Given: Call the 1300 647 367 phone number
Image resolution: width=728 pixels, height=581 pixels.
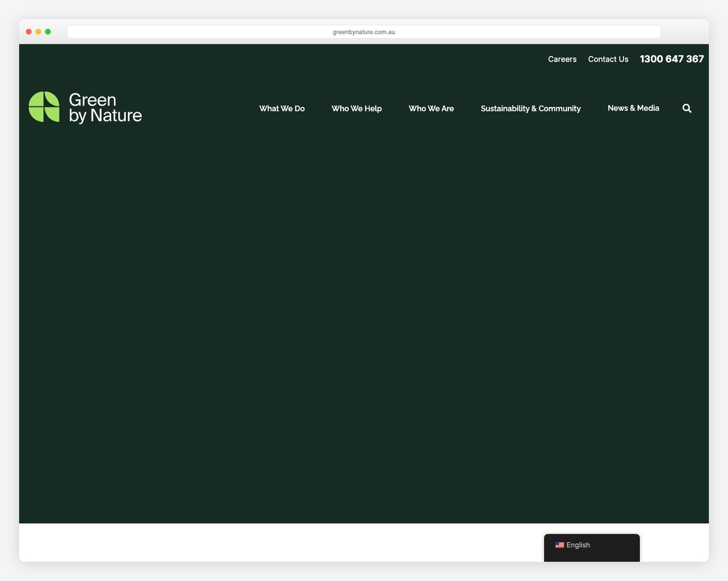Looking at the screenshot, I should tap(672, 59).
